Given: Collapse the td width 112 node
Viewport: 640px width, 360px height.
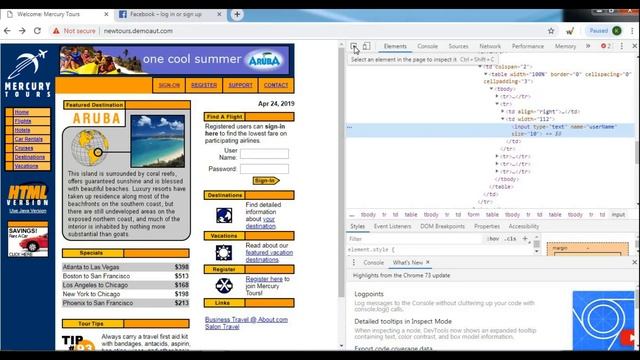Looking at the screenshot, I should point(502,119).
